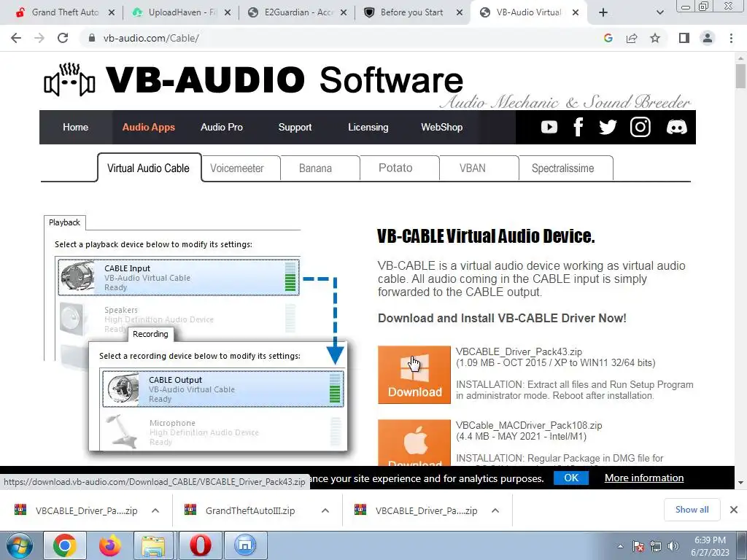Open VB-Audio YouTube channel icon
747x560 pixels.
coord(549,127)
